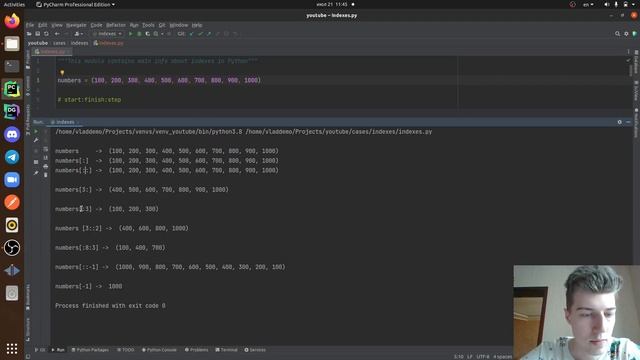Open TODO tool window
The width and height of the screenshot is (640, 360).
[x=126, y=350]
